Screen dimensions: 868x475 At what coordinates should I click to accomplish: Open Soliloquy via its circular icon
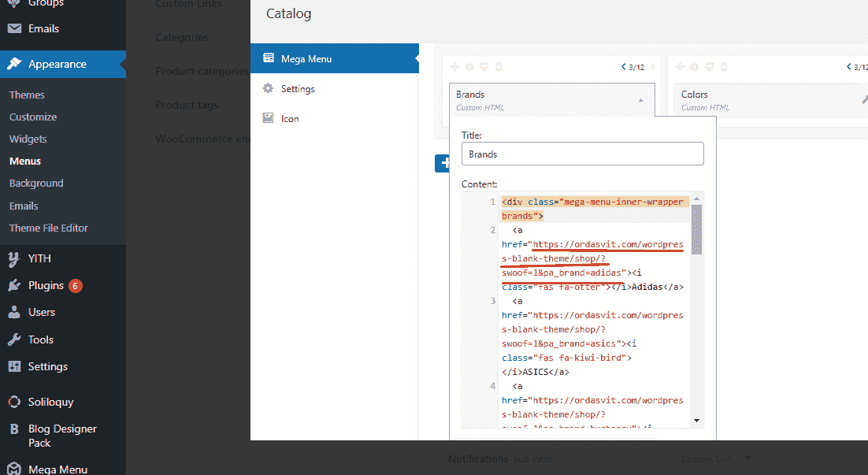click(14, 402)
